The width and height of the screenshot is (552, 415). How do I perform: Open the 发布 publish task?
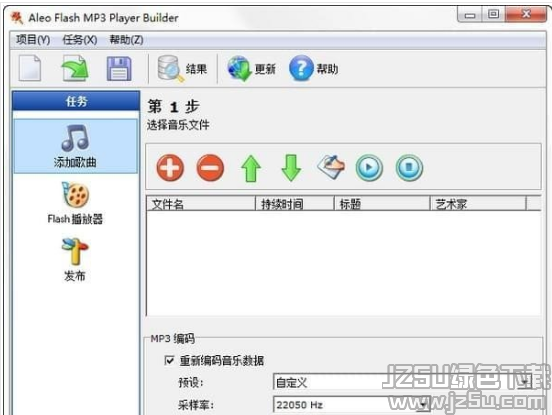[75, 260]
